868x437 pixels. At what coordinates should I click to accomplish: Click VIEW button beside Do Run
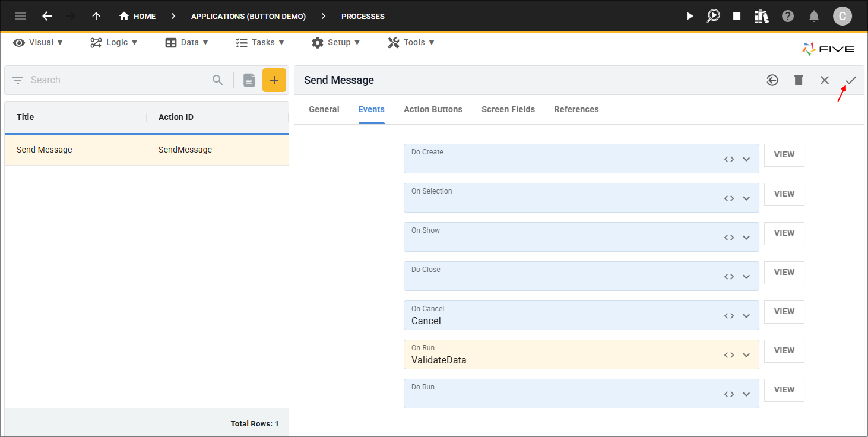tap(784, 390)
